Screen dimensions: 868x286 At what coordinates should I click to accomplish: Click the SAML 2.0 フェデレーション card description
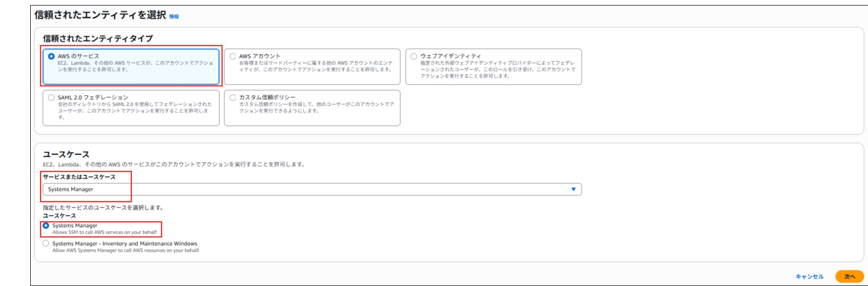(x=135, y=110)
